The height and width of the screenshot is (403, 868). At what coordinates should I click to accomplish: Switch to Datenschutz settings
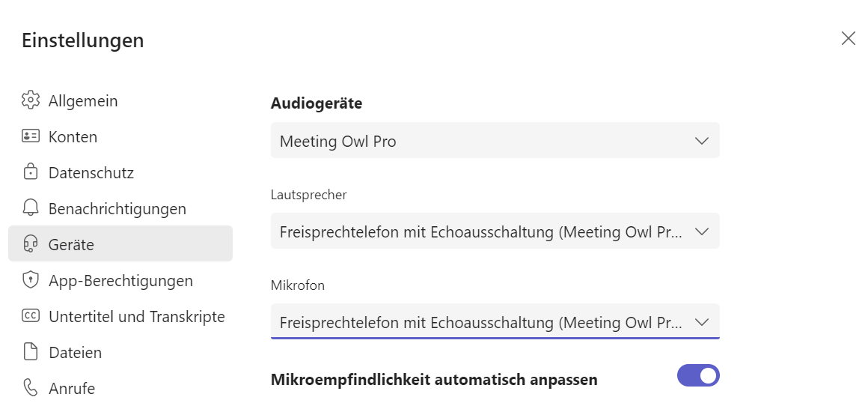tap(91, 172)
